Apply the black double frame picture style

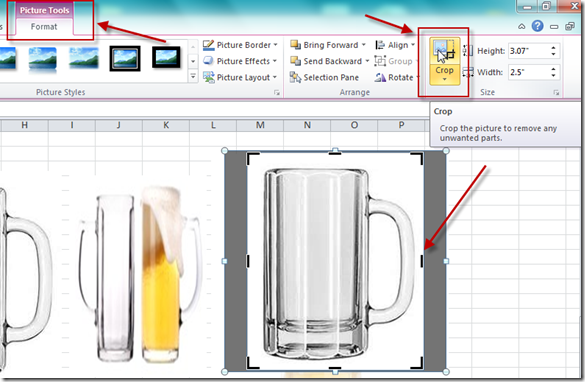tap(125, 59)
